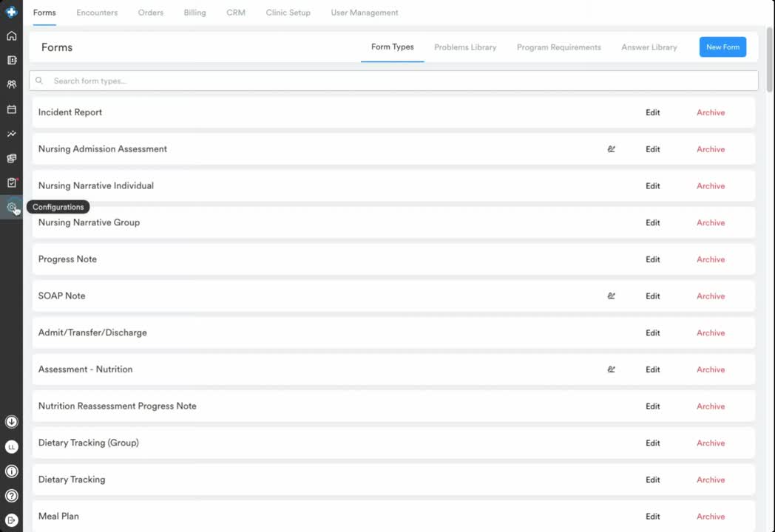View the analytics trends sidebar icon
This screenshot has width=775, height=532.
coord(11,134)
